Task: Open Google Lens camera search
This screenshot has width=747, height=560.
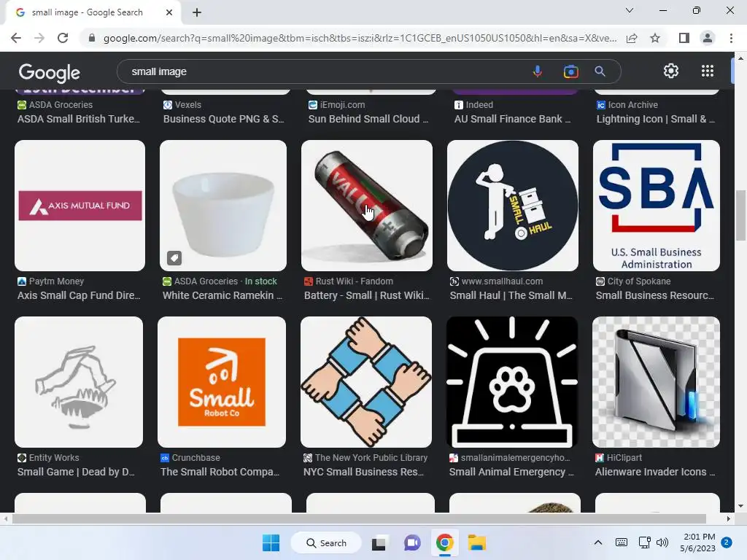Action: click(570, 71)
